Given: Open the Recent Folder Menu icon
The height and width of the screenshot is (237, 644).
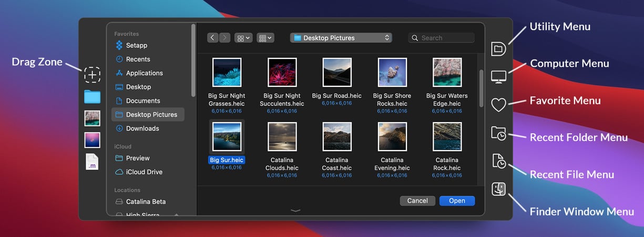Looking at the screenshot, I should (498, 133).
